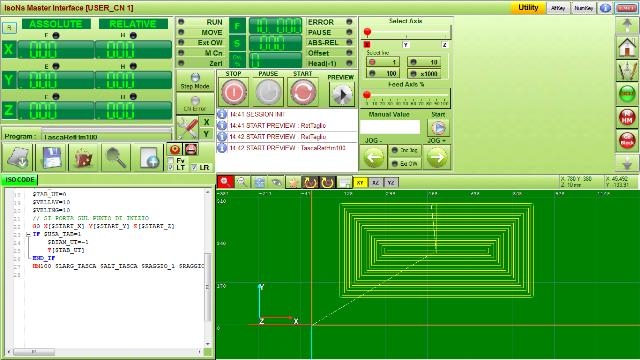Click the compass and tools icon
This screenshot has height=360, width=640.
627,71
